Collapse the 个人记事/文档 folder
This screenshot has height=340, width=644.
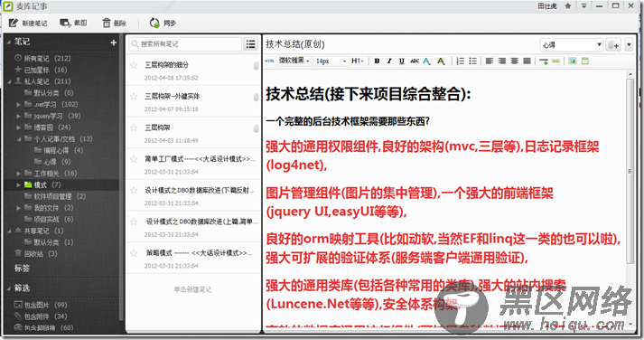(18, 139)
